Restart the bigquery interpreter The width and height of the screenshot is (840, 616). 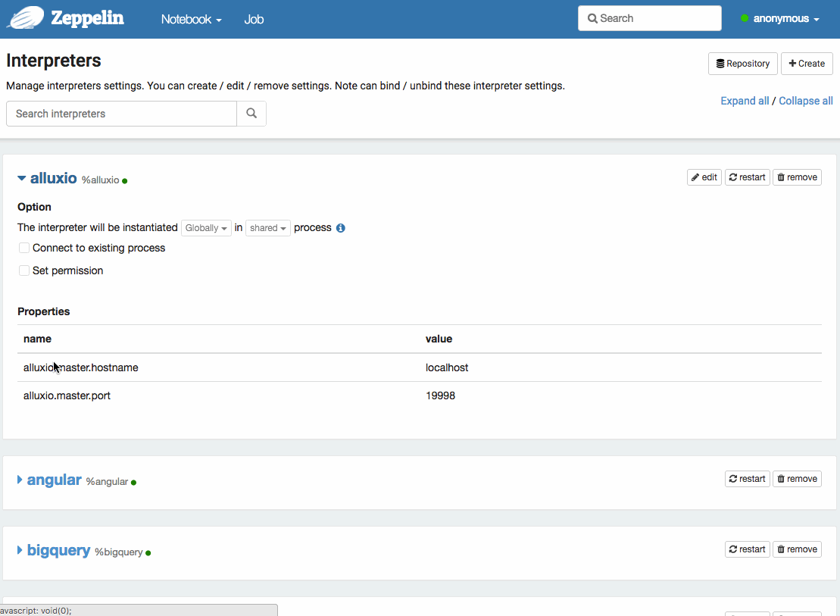click(748, 549)
